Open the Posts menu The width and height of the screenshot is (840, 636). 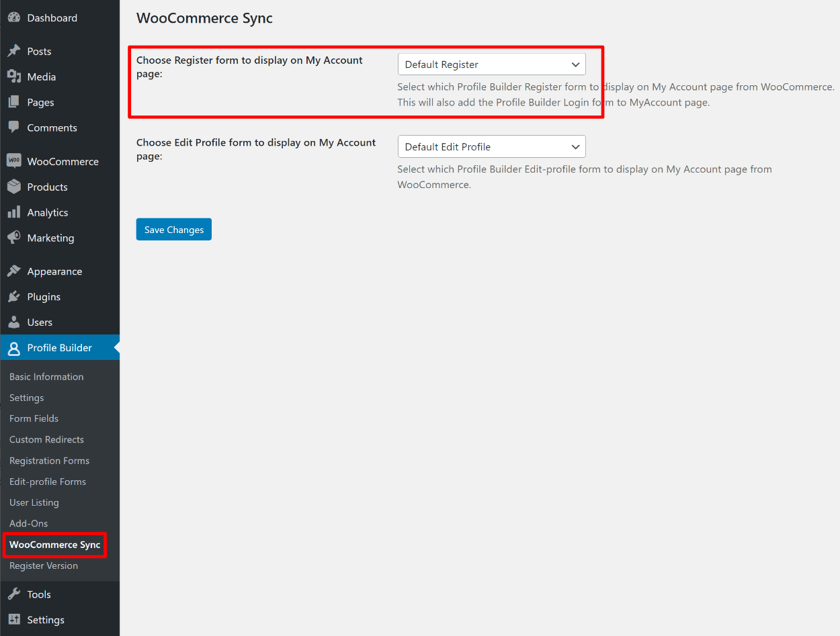60,52
